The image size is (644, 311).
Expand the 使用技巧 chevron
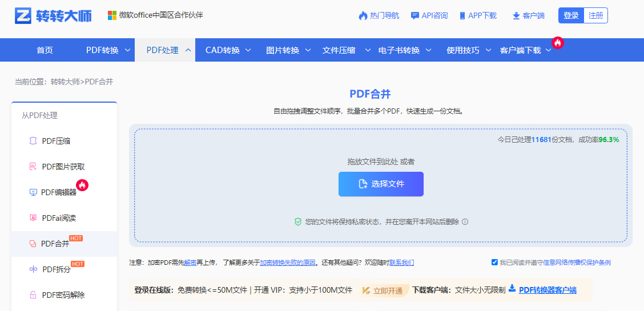[488, 50]
